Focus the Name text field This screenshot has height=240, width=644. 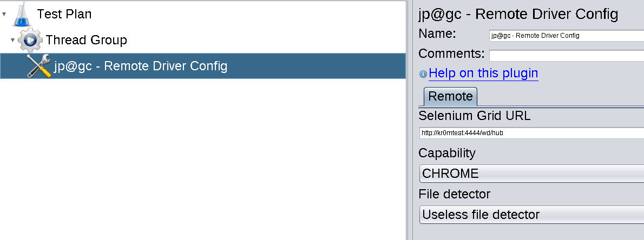(x=566, y=36)
